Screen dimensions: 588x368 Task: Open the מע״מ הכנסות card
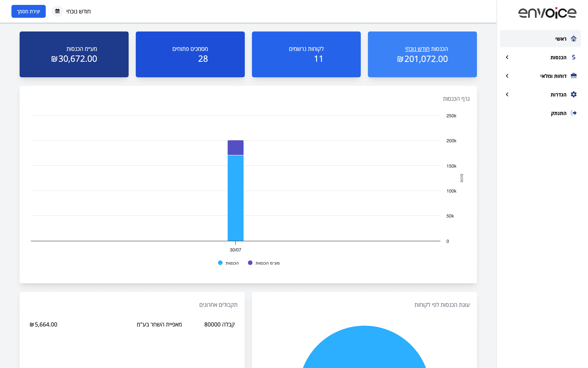point(74,54)
